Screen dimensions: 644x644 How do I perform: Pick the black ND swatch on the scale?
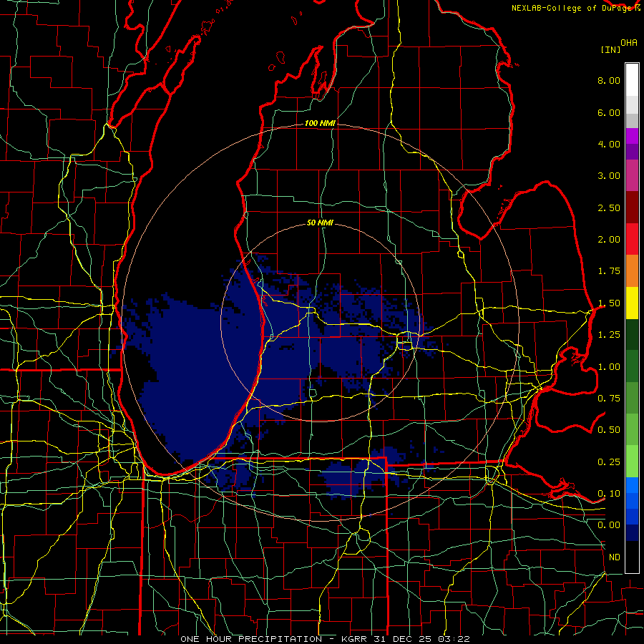(632, 557)
